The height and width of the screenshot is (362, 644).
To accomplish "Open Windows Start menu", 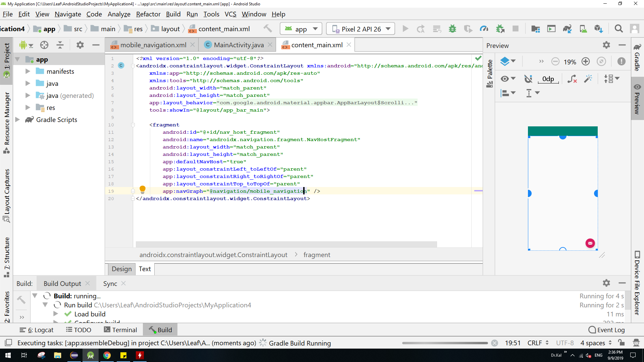I will click(x=8, y=355).
